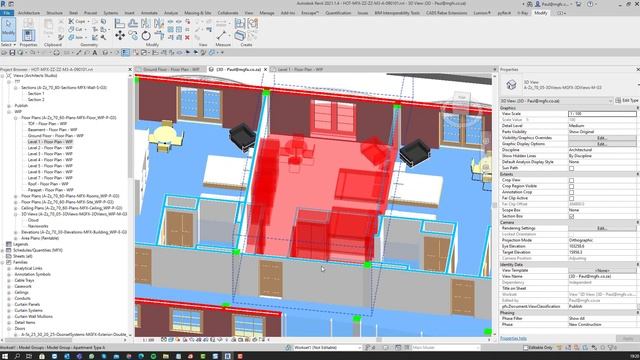Toggle the Sun Path checkbox
The height and width of the screenshot is (360, 640).
[571, 168]
